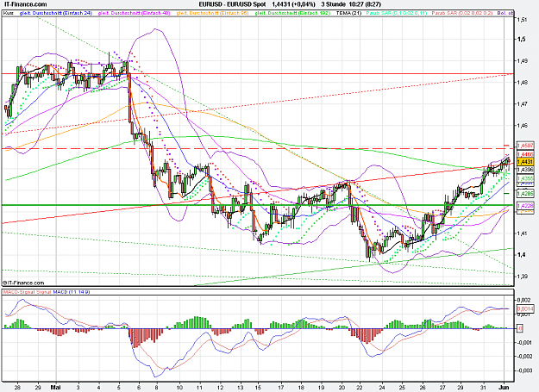Click the '1,4431 (+0,04%)' quote in the title
Screen dimensions: 539x392
293,4
